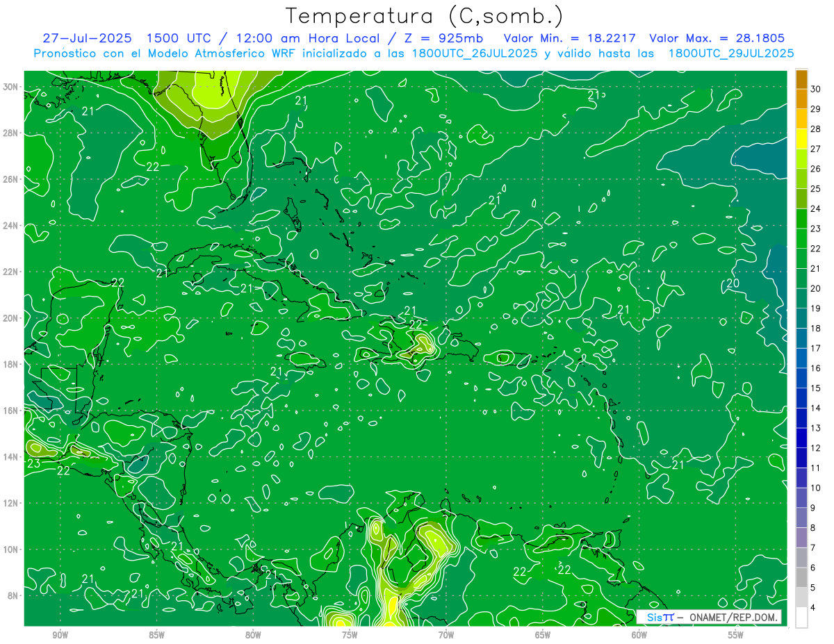Click the "ONAMET/REP.DOM." credit label
Image resolution: width=834 pixels, height=644 pixels.
point(735,617)
